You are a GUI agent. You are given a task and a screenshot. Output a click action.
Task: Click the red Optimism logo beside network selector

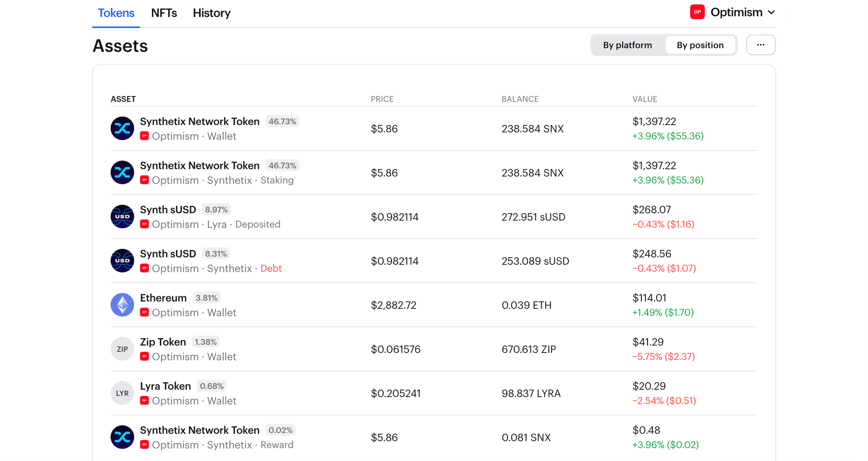tap(697, 12)
